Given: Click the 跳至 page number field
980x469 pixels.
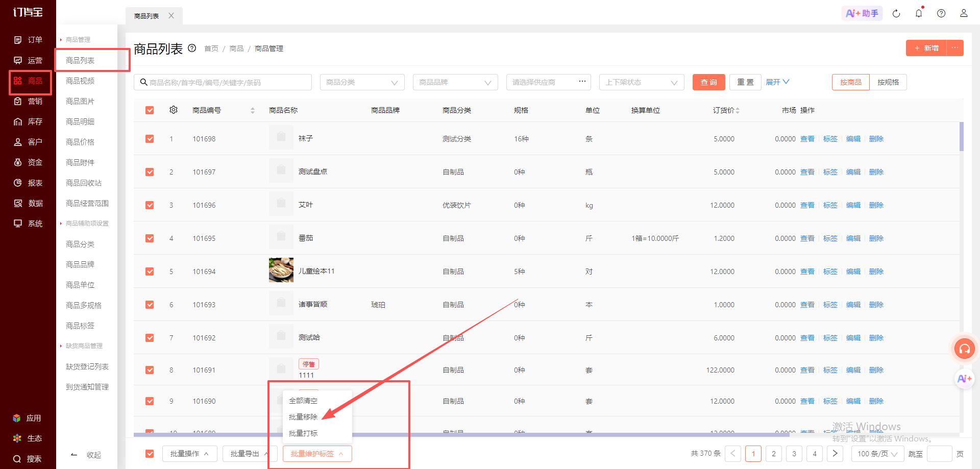Looking at the screenshot, I should point(939,454).
